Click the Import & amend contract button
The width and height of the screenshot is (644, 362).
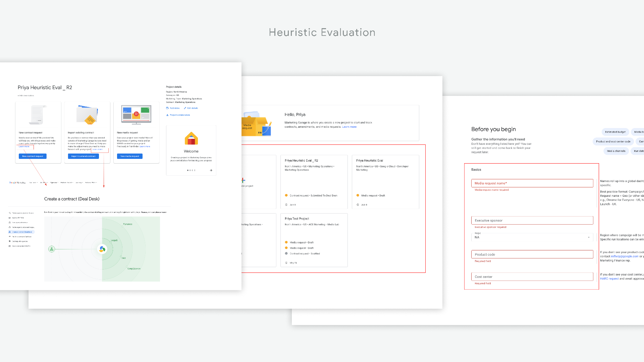tap(83, 156)
